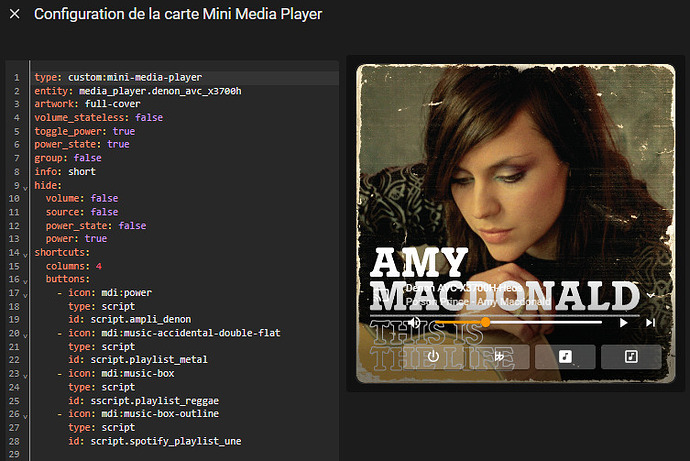
Task: Click the text 'custom:mini-media-player' on line 1
Action: [x=135, y=77]
